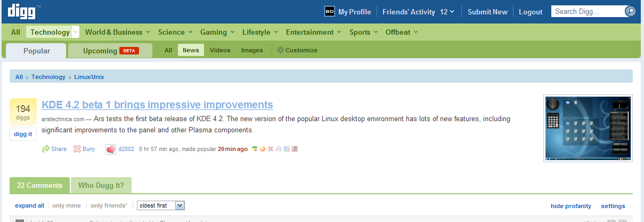Screen dimensions: 644x222
Task: Click the Google G icon in the story toolbar
Action: 286,149
